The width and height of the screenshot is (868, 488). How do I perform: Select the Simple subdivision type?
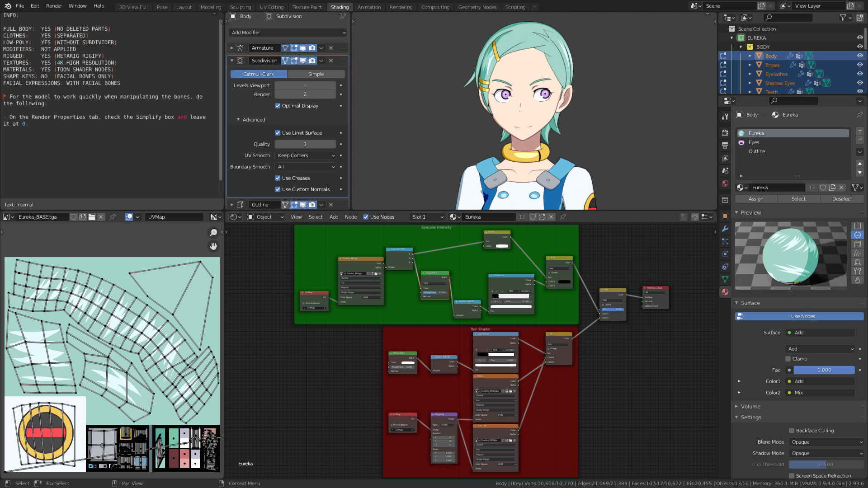pyautogui.click(x=316, y=74)
